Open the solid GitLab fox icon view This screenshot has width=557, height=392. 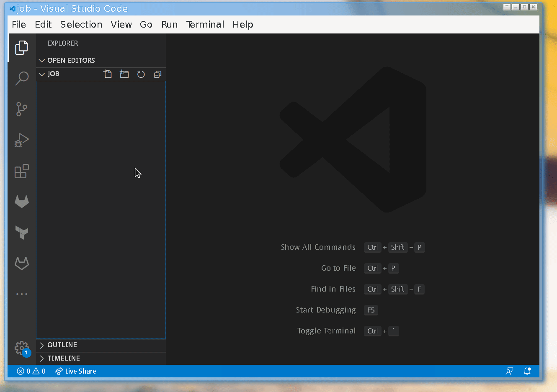tap(22, 202)
